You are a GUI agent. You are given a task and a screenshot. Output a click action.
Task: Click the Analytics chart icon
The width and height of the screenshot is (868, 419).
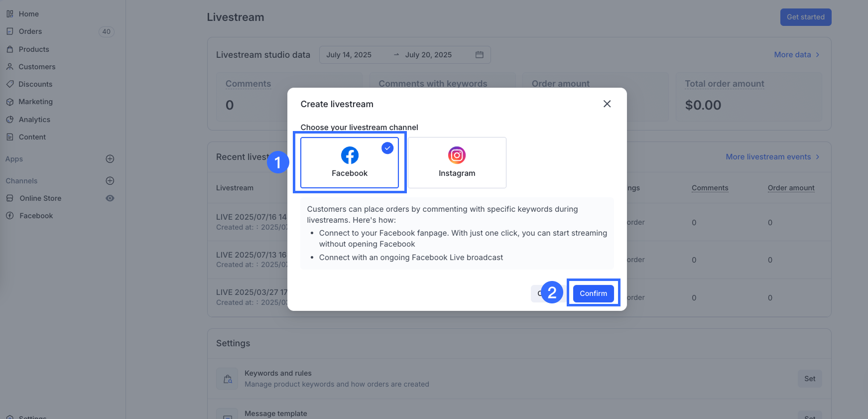[10, 120]
